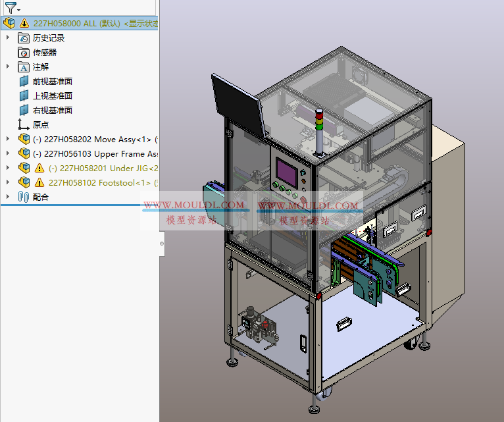The height and width of the screenshot is (422, 504).
Task: Select the 右视基准面 right plane
Action: (x=52, y=111)
